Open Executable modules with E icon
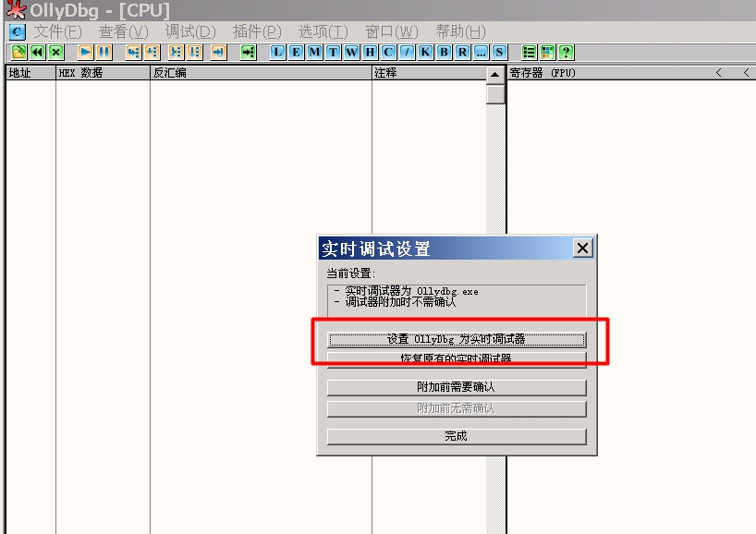The width and height of the screenshot is (756, 534). (x=296, y=53)
